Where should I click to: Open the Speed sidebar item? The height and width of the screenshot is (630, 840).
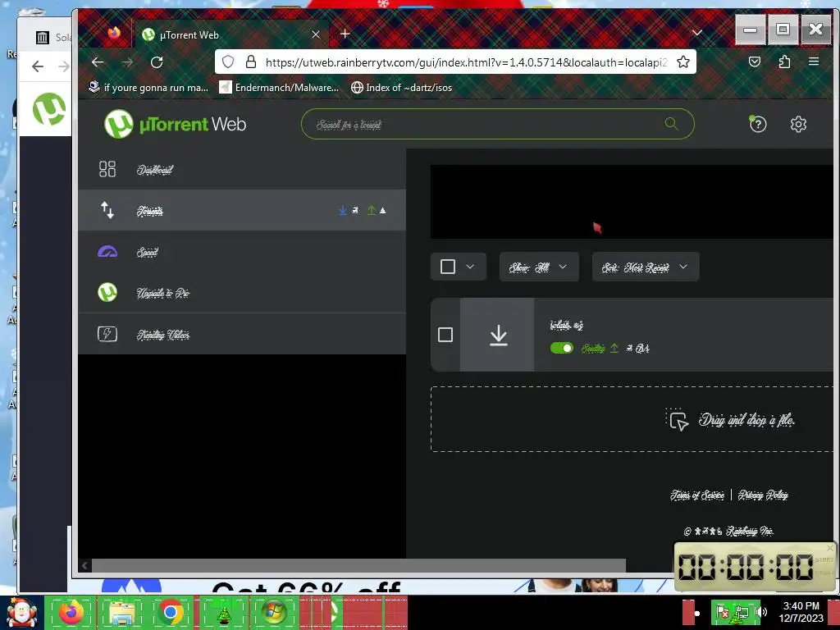[x=242, y=252]
